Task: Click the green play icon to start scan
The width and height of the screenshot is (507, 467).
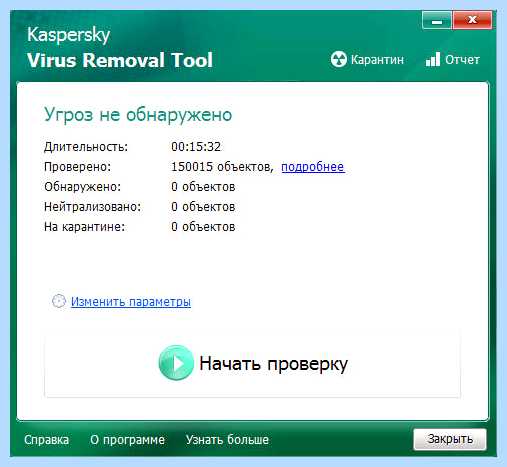Action: (176, 363)
